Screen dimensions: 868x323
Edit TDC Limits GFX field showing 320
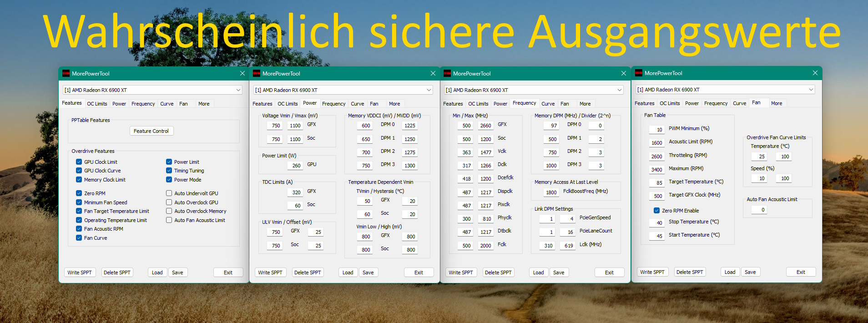click(x=295, y=192)
